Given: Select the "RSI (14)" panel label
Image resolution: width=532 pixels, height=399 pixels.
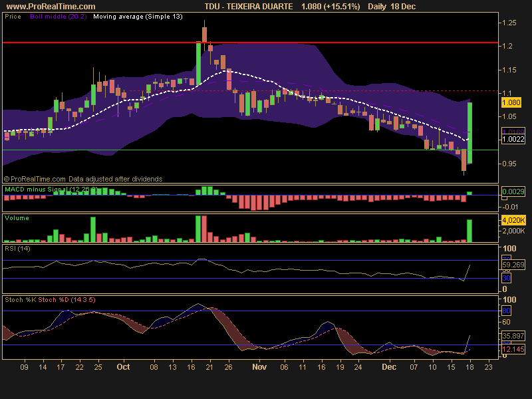Looking at the screenshot, I should coord(17,248).
